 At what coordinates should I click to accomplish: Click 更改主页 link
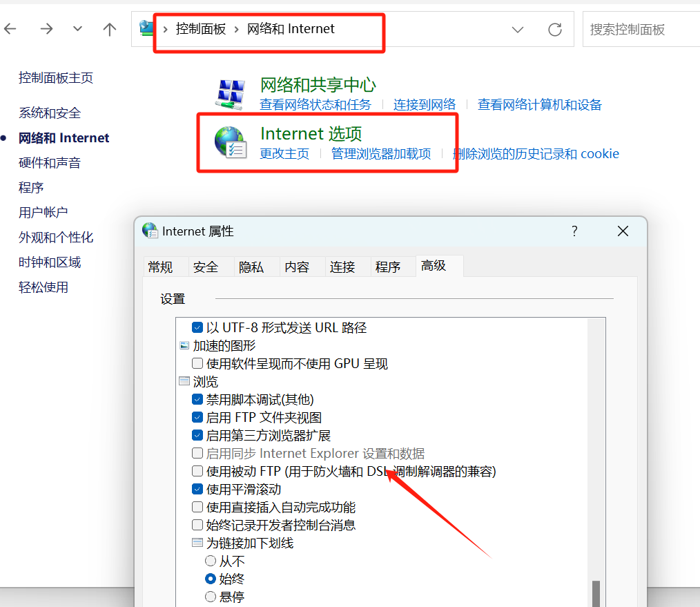[284, 153]
